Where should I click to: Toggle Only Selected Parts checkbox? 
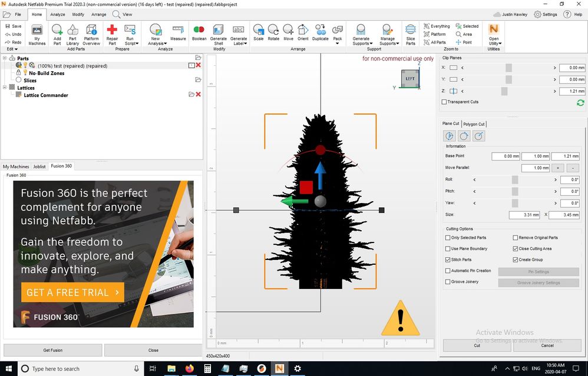tap(448, 238)
